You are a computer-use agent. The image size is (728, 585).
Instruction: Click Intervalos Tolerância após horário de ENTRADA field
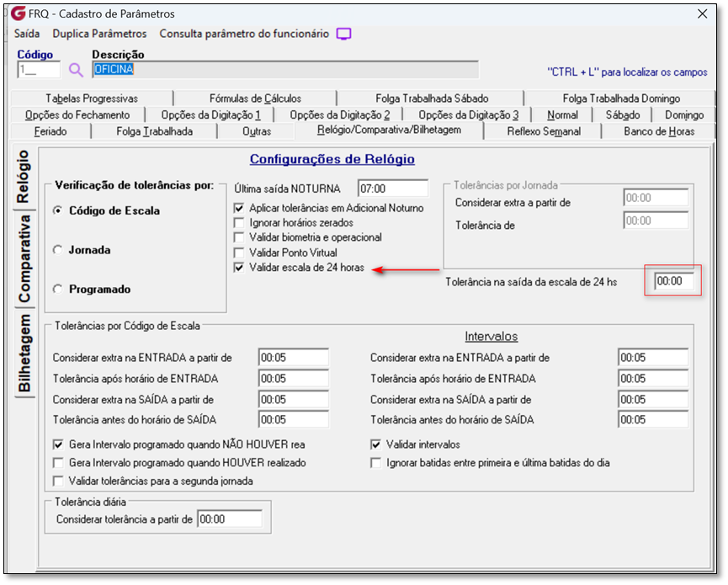[653, 379]
